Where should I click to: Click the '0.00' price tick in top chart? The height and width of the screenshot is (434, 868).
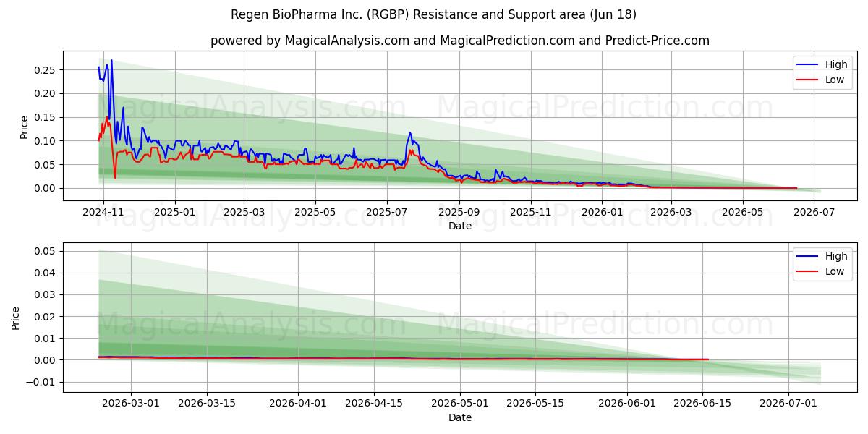45,188
